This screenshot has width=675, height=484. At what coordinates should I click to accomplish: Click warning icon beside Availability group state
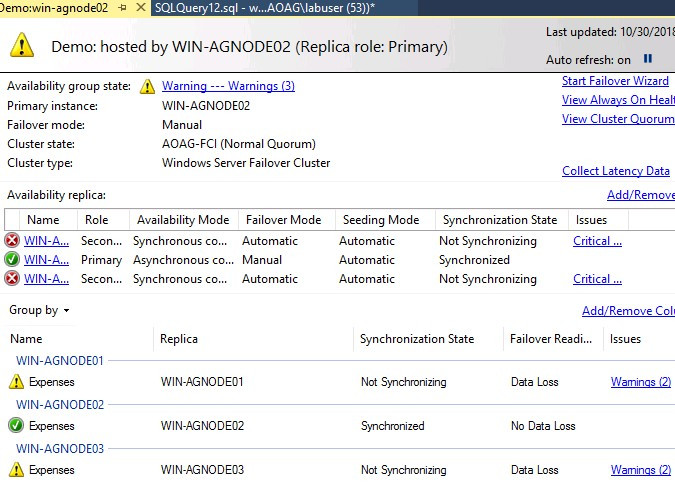[148, 87]
